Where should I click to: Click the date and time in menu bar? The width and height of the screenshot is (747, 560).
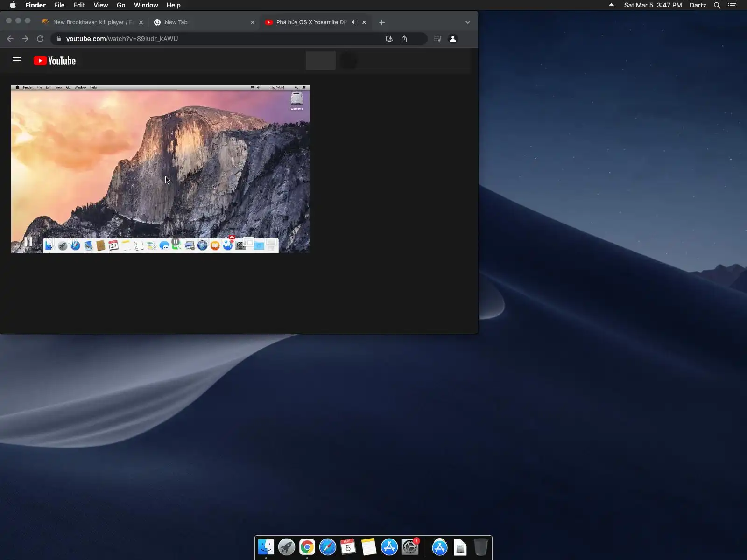pos(653,5)
